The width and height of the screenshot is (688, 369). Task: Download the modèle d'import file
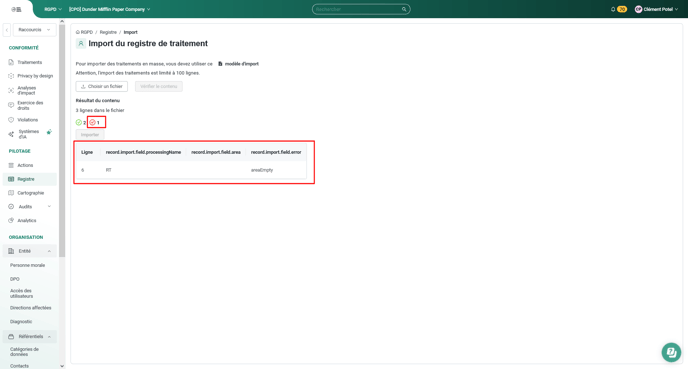coord(239,64)
